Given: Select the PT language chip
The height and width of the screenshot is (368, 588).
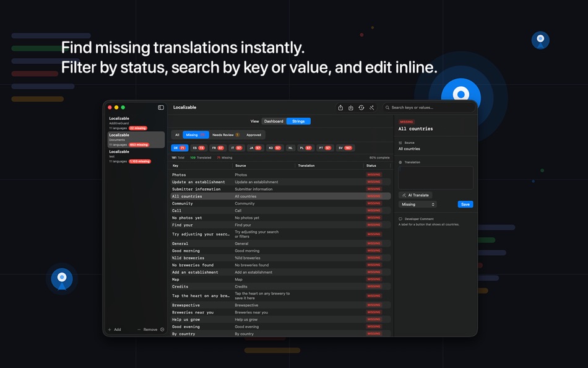Looking at the screenshot, I should click(325, 148).
